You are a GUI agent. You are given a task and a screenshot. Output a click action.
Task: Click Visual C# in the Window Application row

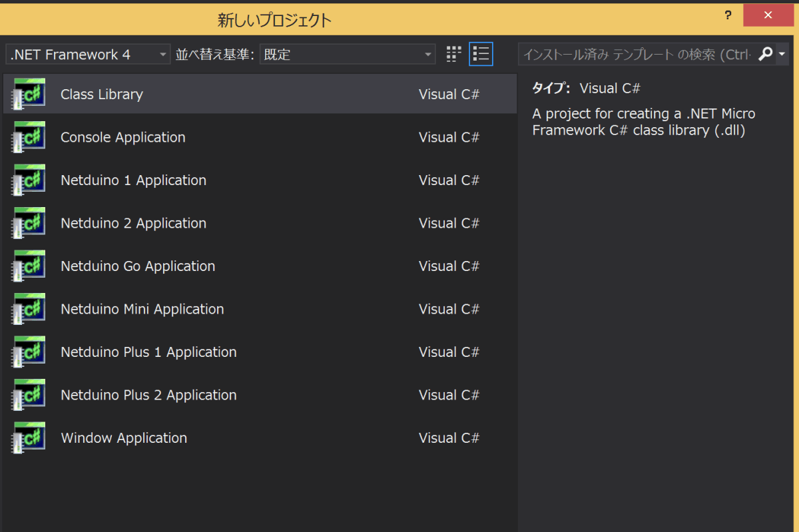[x=449, y=438]
